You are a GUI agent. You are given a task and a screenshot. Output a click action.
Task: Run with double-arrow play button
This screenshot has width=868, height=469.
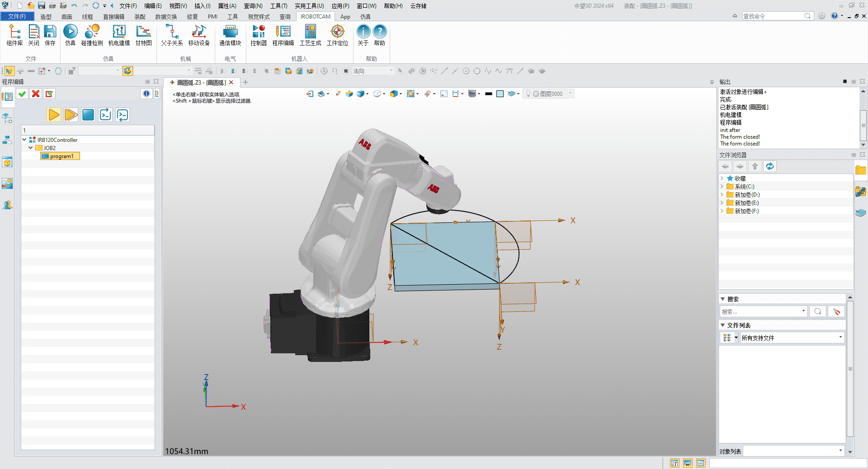pyautogui.click(x=71, y=115)
